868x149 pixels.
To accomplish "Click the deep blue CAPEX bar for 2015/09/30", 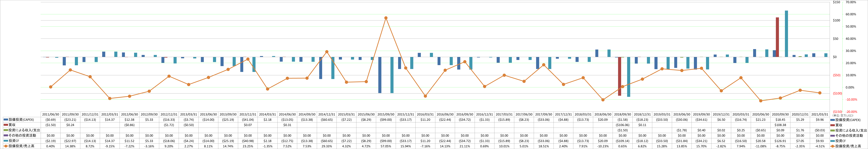I will 380,75.
